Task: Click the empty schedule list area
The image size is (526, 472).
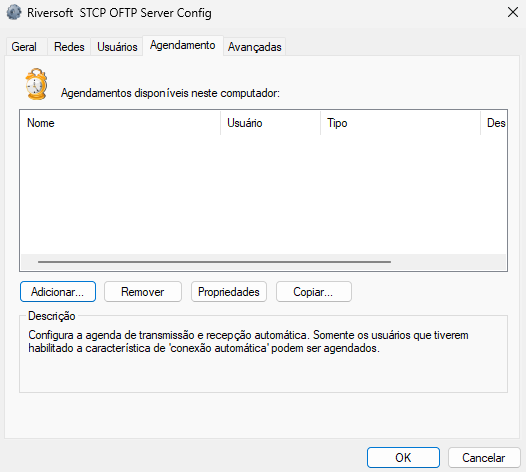Action: click(x=263, y=195)
